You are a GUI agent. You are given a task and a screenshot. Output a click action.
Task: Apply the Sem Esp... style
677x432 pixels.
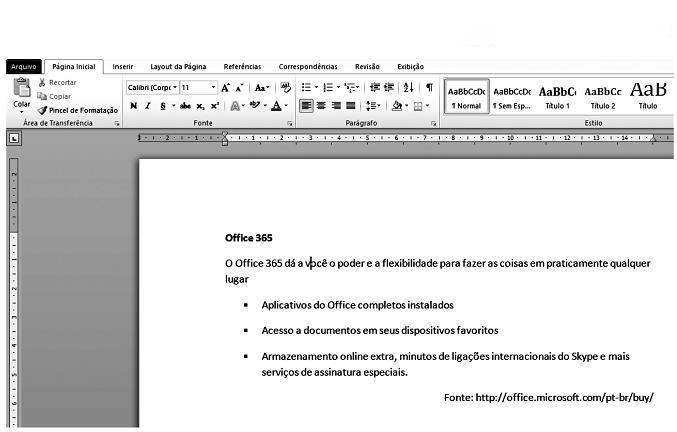(512, 97)
